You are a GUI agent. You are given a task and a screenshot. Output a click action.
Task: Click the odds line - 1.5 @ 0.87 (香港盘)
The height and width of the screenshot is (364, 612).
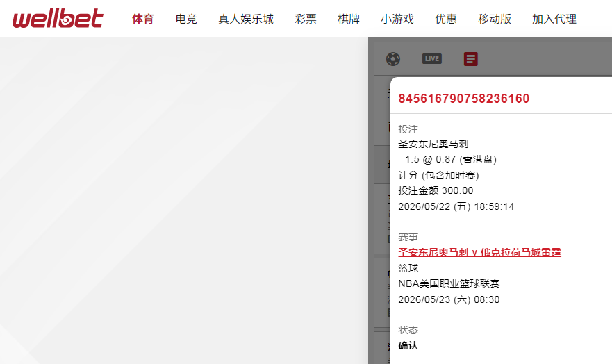[447, 159]
